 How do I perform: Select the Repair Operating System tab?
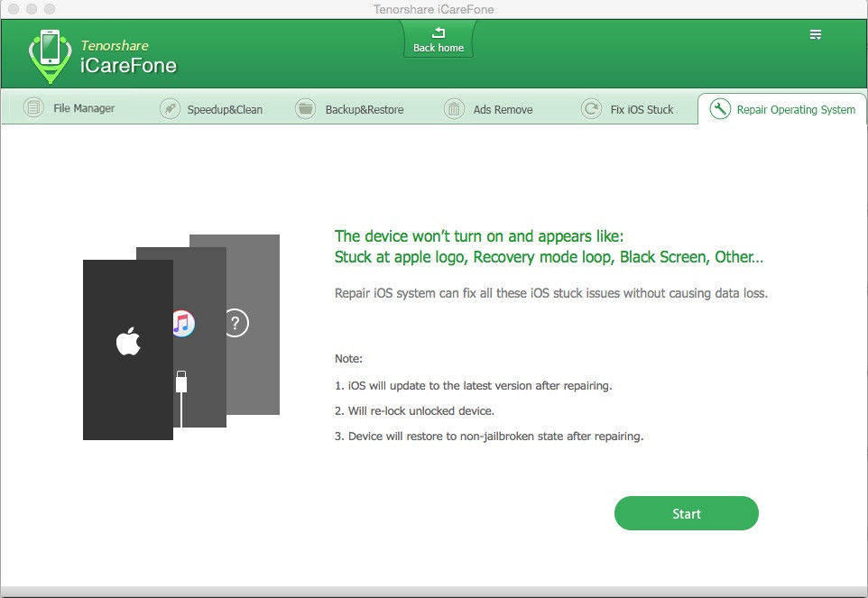coord(782,109)
